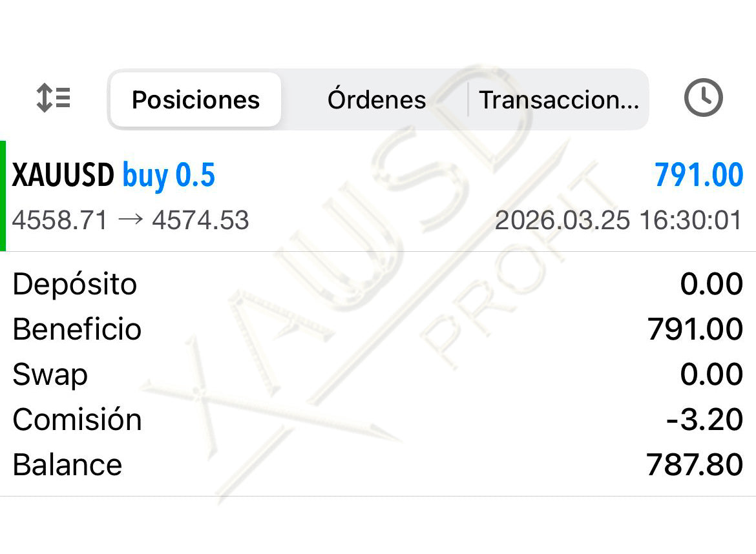Select the 4558.71 → 4574.53 price line
756x554 pixels.
pyautogui.click(x=131, y=221)
